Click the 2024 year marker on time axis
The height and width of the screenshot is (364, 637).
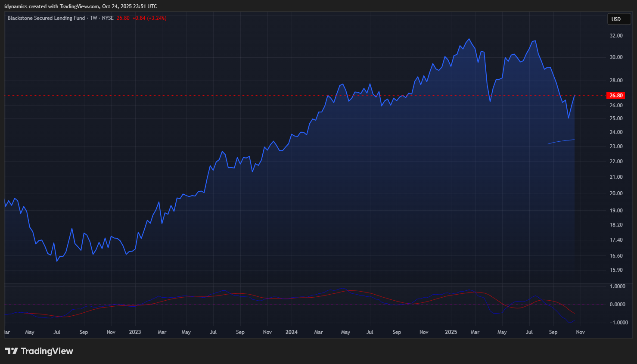point(292,332)
